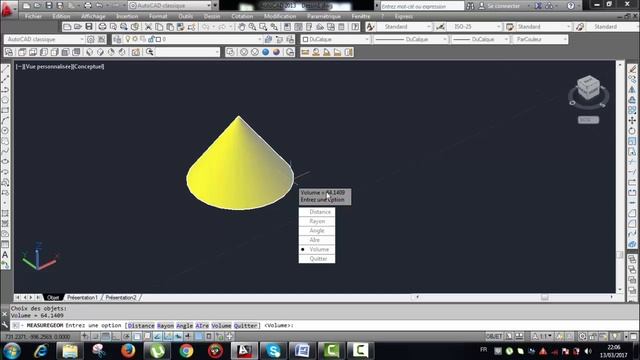
Task: Open the DuCalque lineweight dropdown
Action: coord(506,39)
